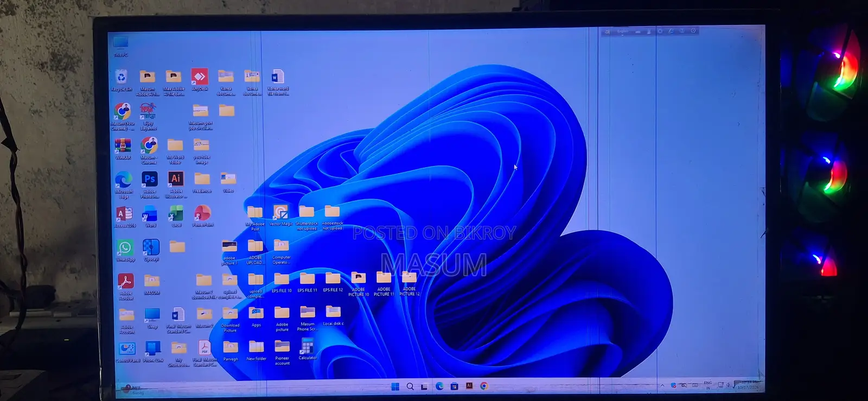Open the Final Masum Standard PDF file

pyautogui.click(x=205, y=354)
